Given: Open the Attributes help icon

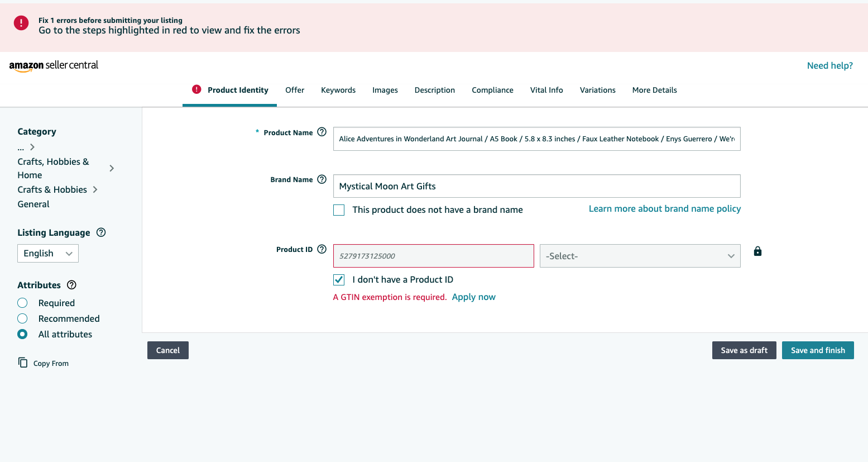Looking at the screenshot, I should point(71,285).
